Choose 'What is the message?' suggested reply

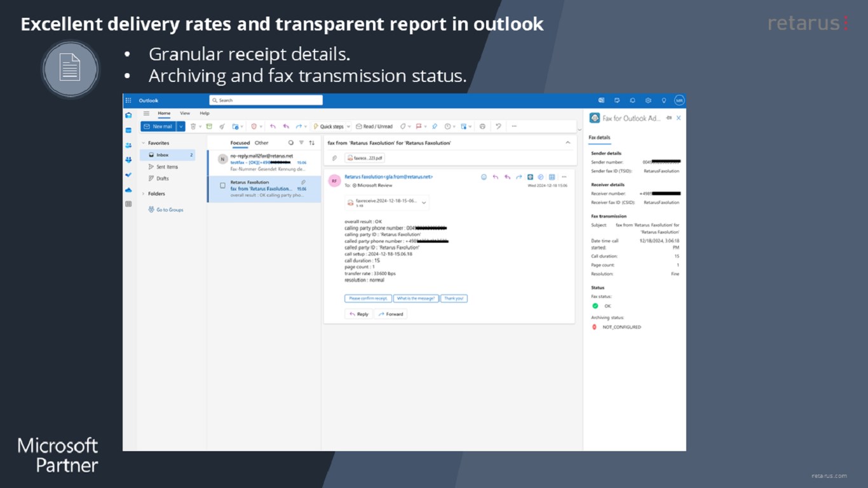(x=416, y=298)
